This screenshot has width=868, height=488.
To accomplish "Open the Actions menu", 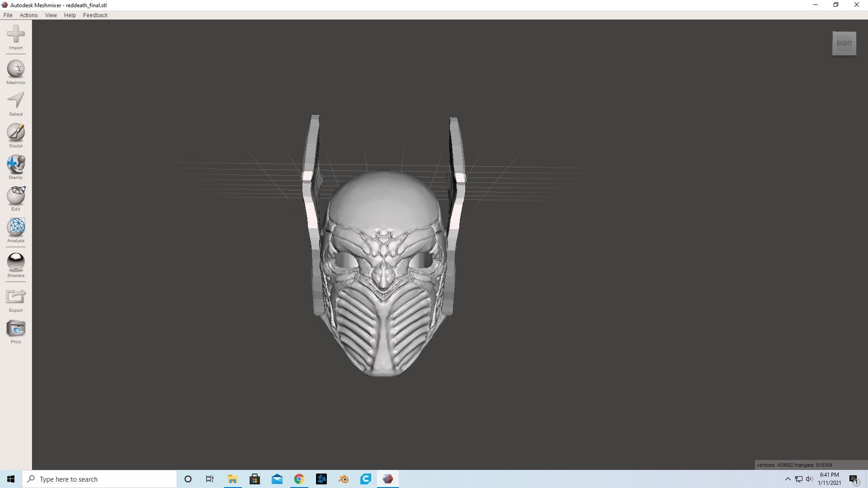I will tap(28, 15).
